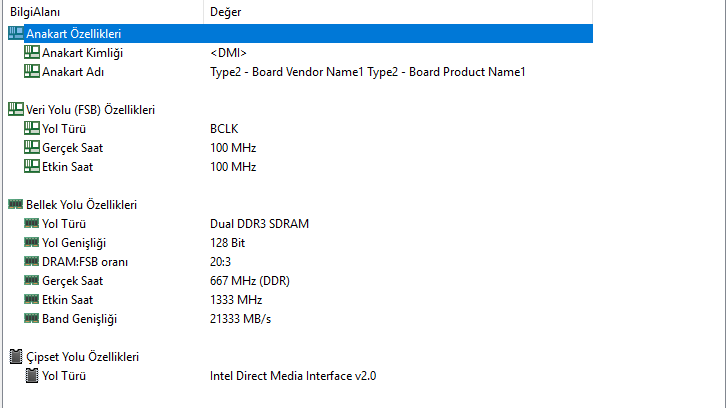Select the Yol Türü BCLK row

[64, 128]
